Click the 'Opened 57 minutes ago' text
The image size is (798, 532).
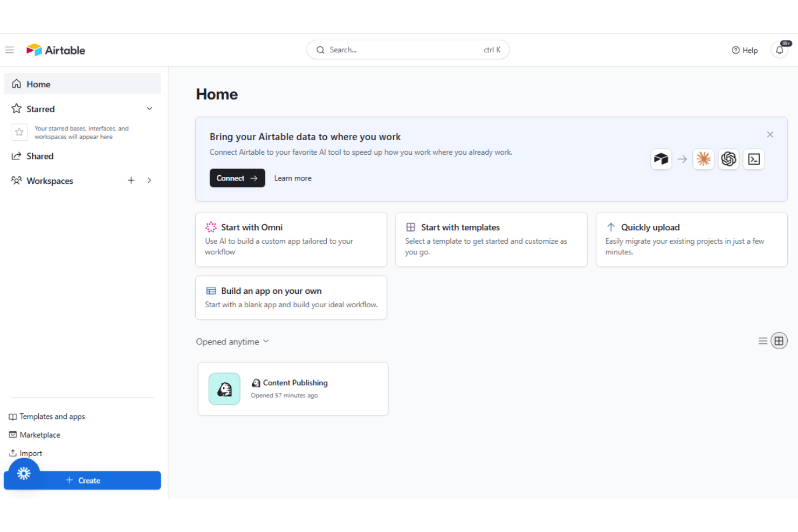click(x=284, y=396)
